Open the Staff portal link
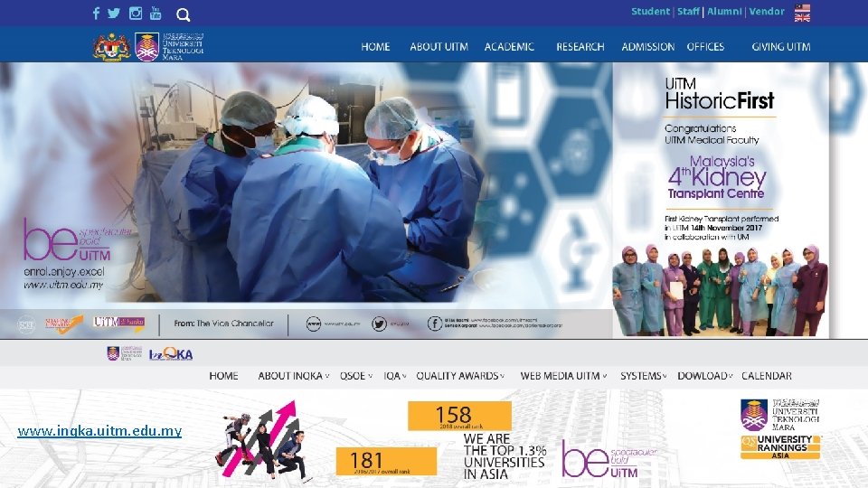This screenshot has width=868, height=488. 689,11
